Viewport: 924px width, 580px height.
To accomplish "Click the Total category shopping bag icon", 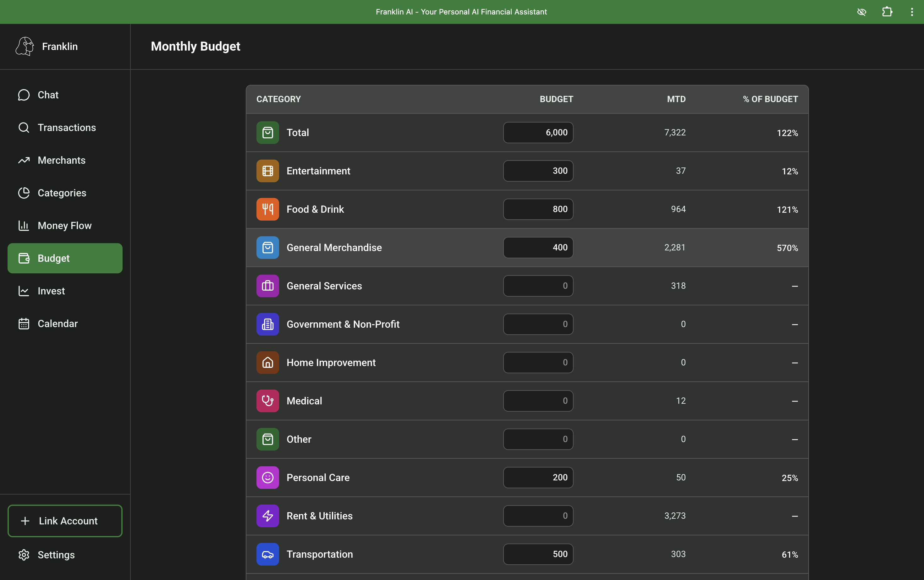I will pyautogui.click(x=267, y=132).
